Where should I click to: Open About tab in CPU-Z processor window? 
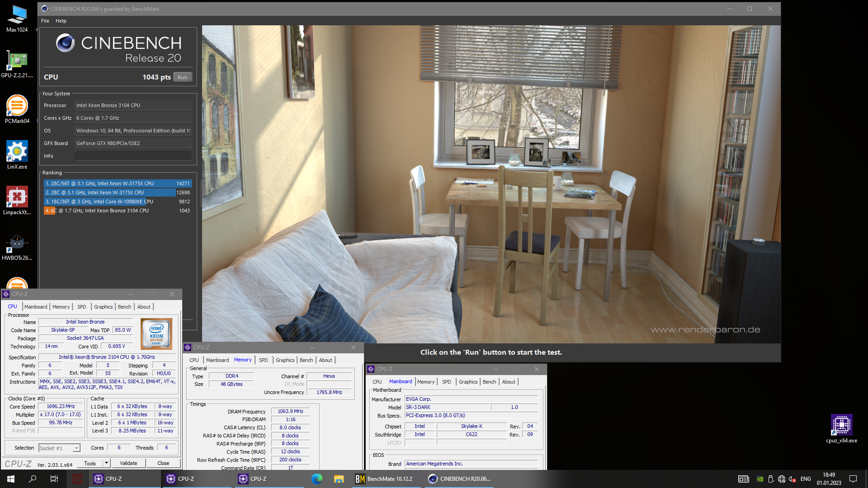coord(144,307)
